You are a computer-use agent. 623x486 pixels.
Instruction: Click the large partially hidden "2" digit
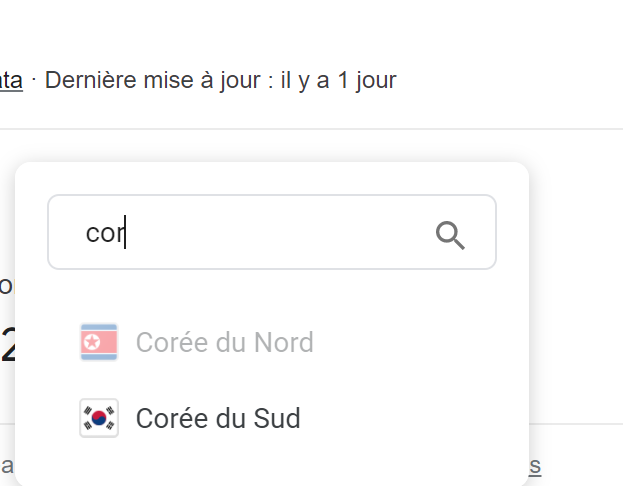pos(7,346)
